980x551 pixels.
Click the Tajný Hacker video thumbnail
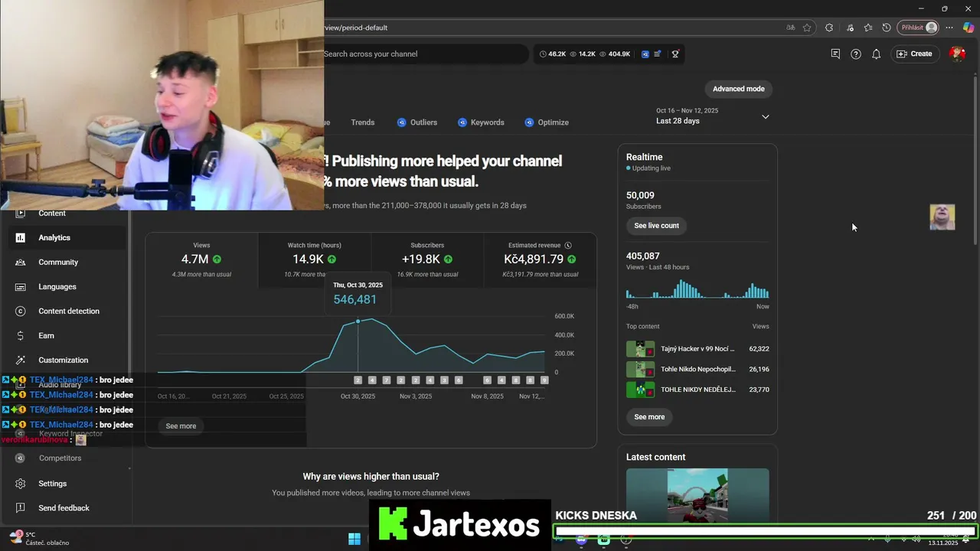click(x=640, y=349)
